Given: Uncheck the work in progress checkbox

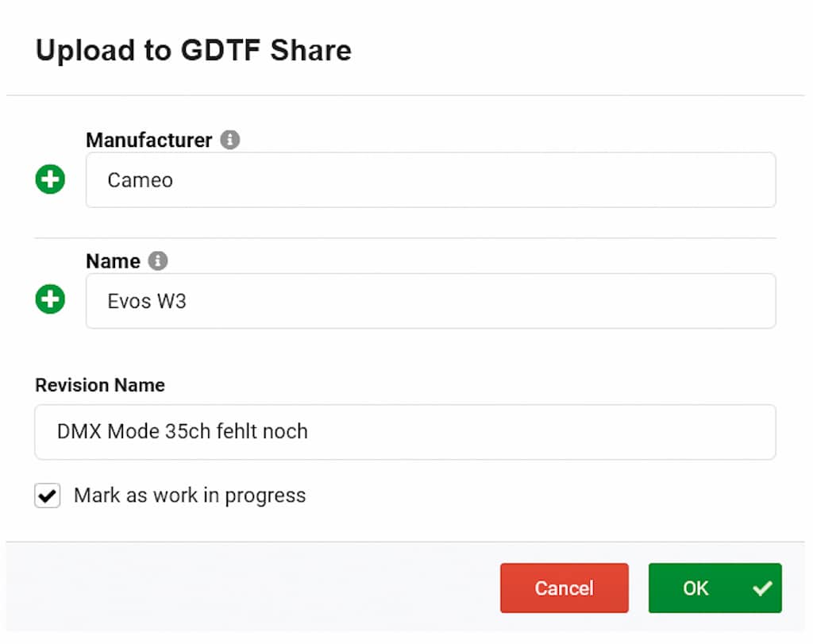Looking at the screenshot, I should pos(48,496).
